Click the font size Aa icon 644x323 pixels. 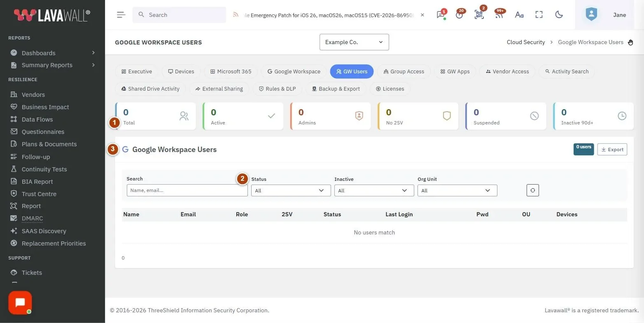pyautogui.click(x=519, y=15)
